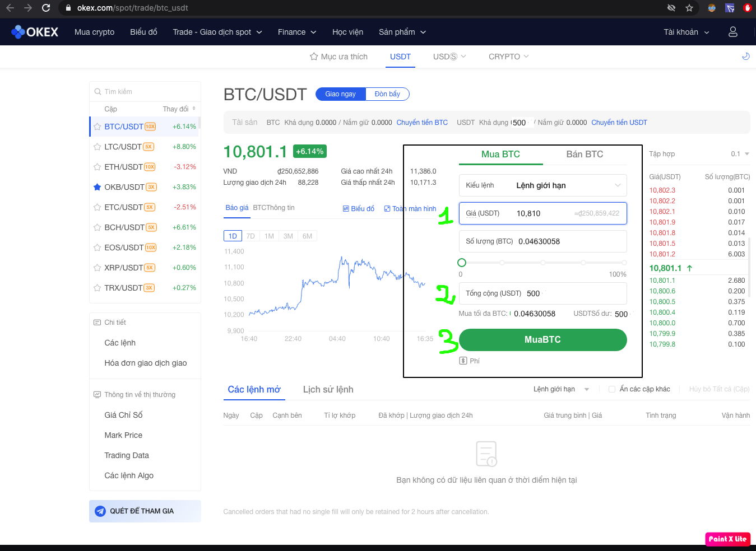Viewport: 756px width, 551px height.
Task: Tick Ẩn các cặp khác checkbox
Action: coord(612,389)
